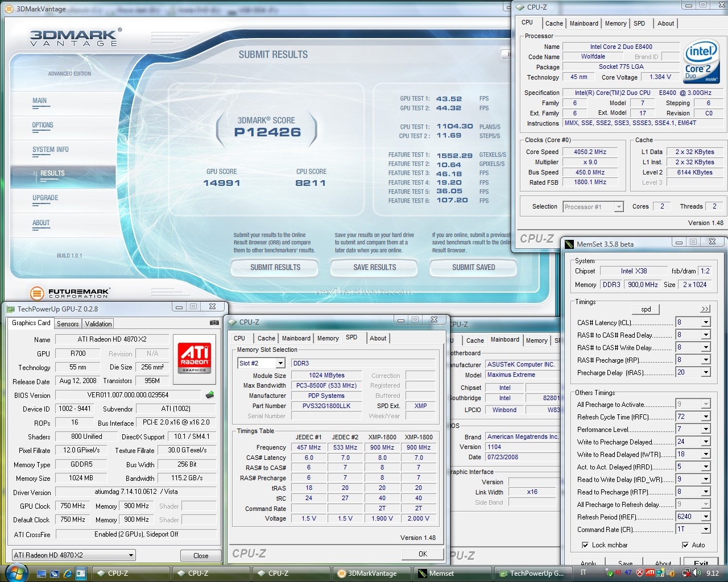Screen dimensions: 728x582
Task: Click the 3DMark score P12426
Action: [267, 132]
